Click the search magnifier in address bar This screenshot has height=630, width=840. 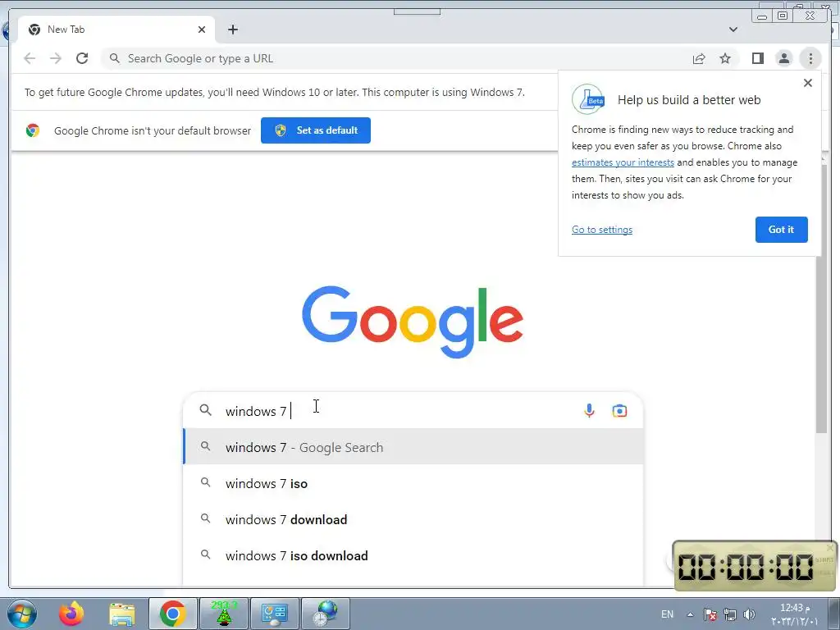pyautogui.click(x=114, y=58)
